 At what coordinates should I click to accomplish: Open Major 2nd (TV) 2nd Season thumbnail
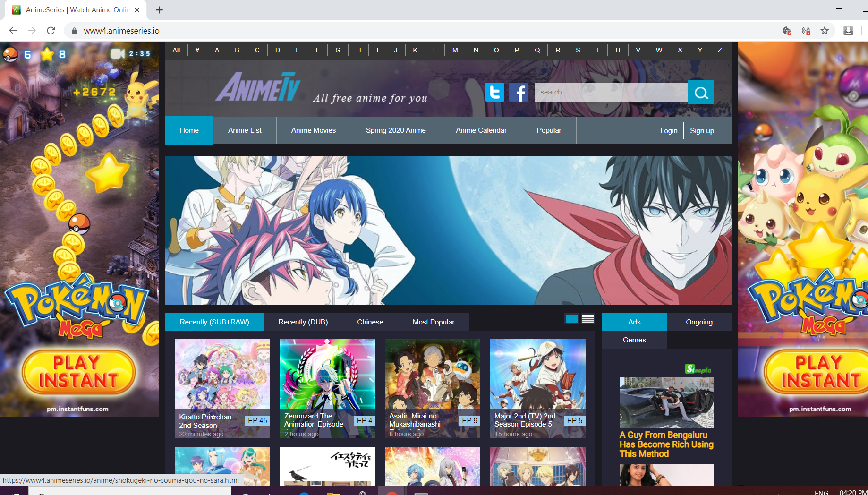pyautogui.click(x=537, y=388)
